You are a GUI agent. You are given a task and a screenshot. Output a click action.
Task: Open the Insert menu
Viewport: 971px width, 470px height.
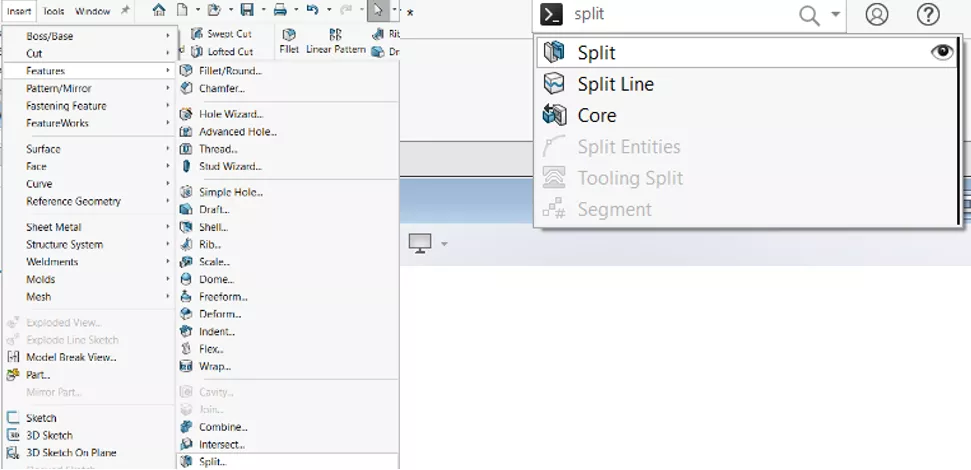[19, 11]
